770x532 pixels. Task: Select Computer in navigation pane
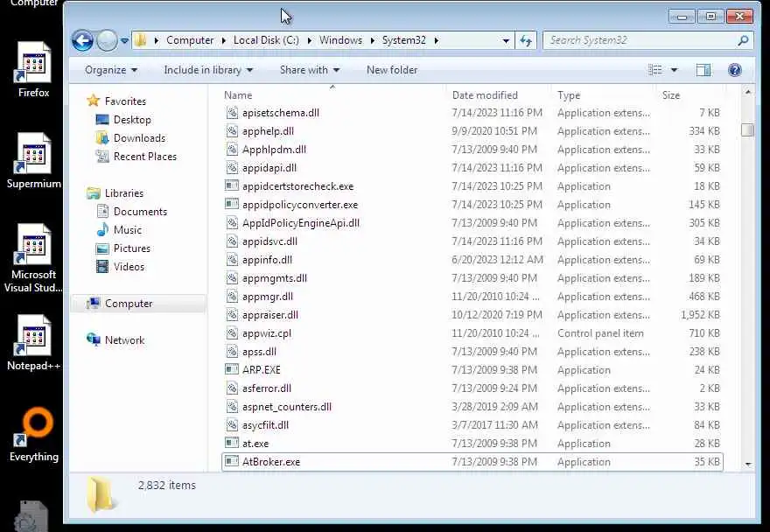[x=129, y=304]
